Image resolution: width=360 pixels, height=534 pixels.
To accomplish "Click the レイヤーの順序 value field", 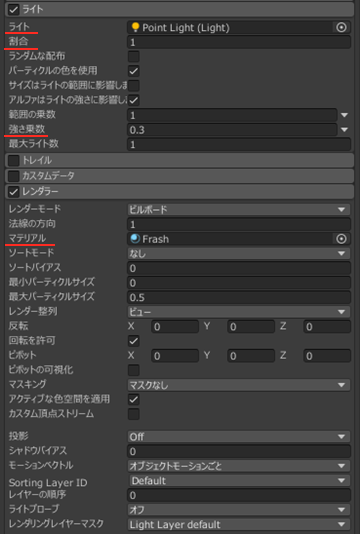I will [239, 495].
